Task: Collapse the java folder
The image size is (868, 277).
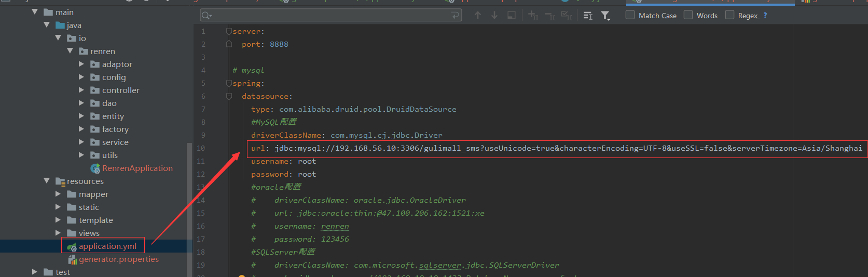Action: [47, 25]
